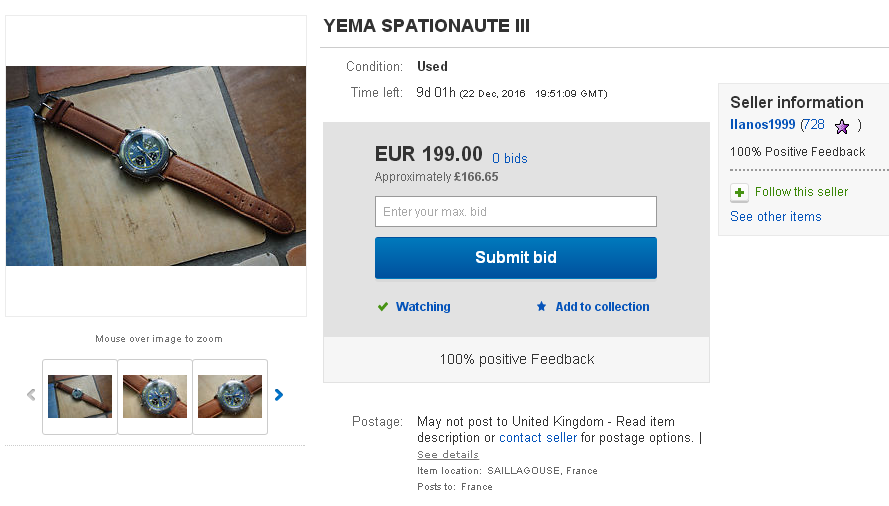Image resolution: width=889 pixels, height=506 pixels.
Task: Click the blue collection star icon
Action: point(541,307)
